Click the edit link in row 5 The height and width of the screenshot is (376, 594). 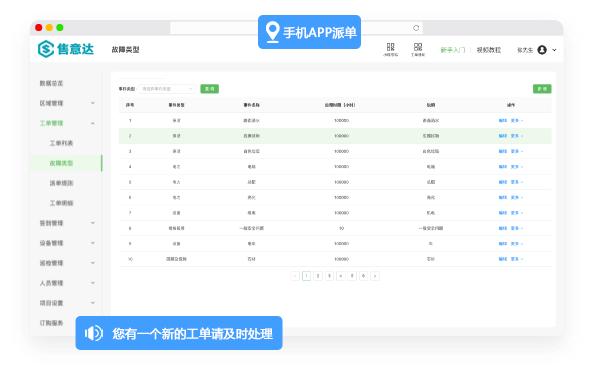coord(503,182)
